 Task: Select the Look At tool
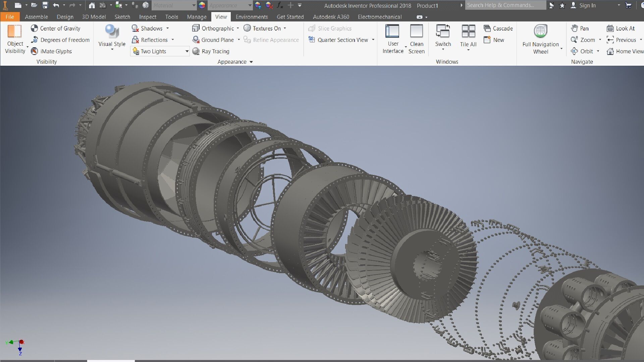(x=621, y=28)
